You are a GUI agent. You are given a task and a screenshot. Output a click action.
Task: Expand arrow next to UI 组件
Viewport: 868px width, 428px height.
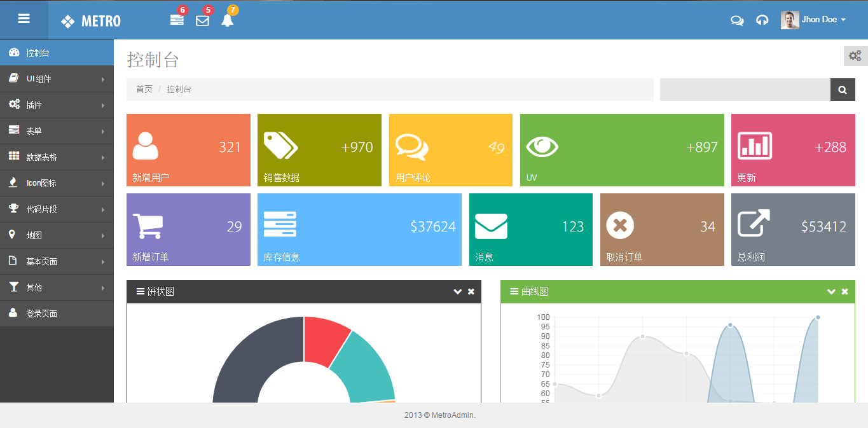[102, 79]
